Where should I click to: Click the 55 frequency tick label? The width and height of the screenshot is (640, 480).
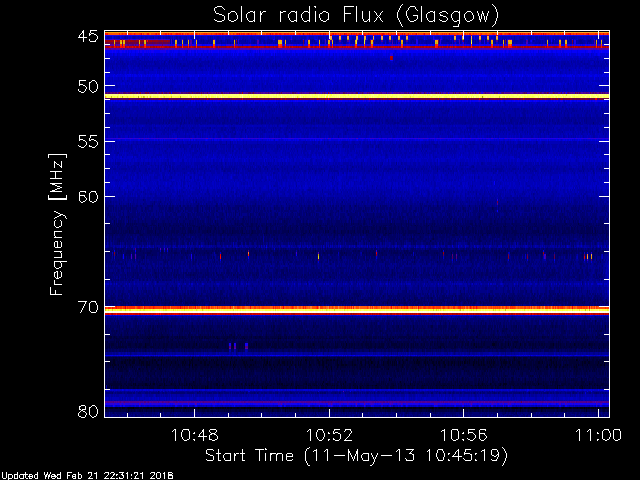(x=88, y=142)
